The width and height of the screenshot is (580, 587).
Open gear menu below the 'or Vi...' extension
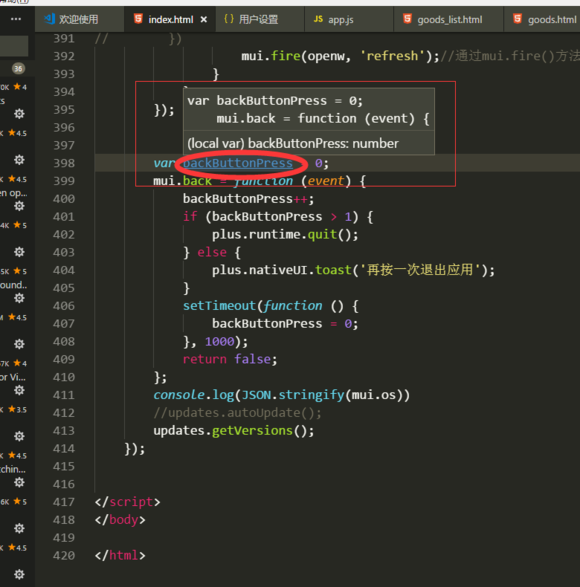(x=19, y=390)
